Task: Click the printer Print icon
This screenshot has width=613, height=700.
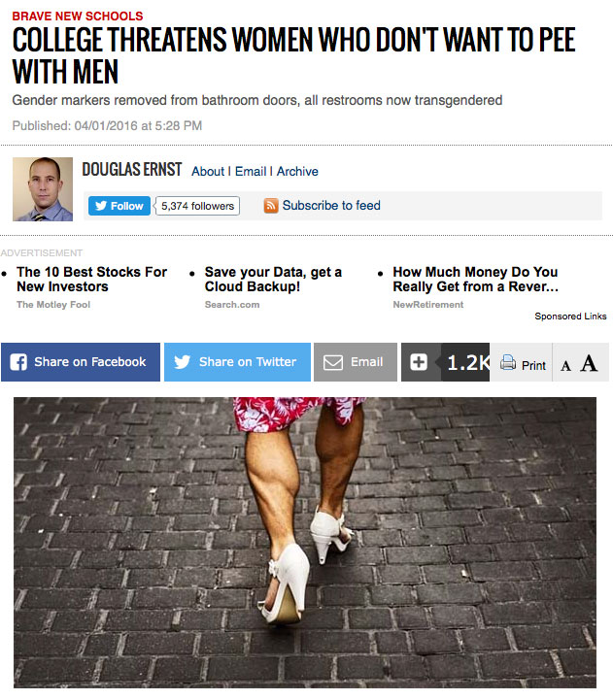Action: coord(507,362)
